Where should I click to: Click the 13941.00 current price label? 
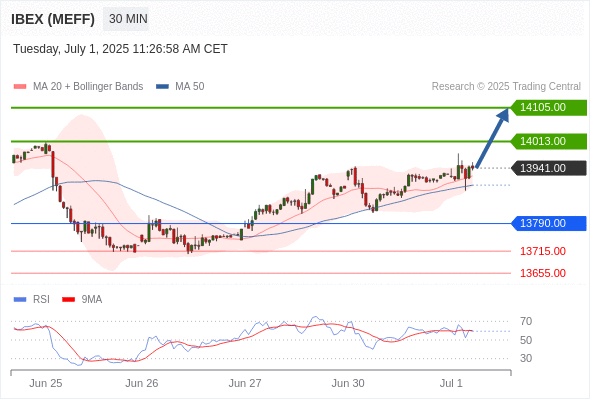point(549,168)
